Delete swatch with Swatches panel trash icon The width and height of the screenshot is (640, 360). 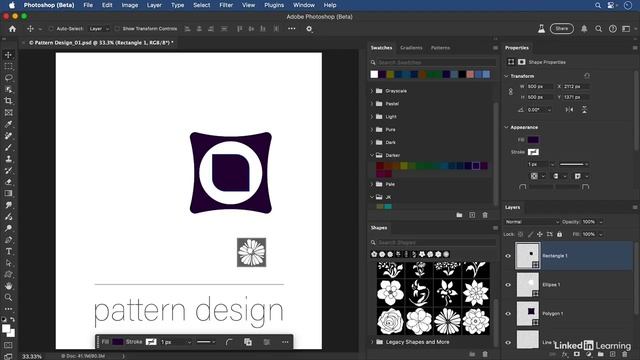tap(485, 215)
